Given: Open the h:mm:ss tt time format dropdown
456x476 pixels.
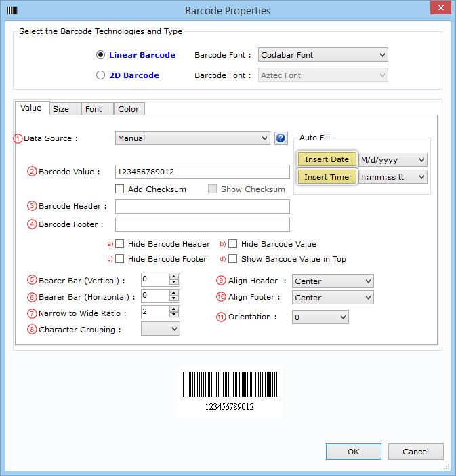Looking at the screenshot, I should coord(392,177).
